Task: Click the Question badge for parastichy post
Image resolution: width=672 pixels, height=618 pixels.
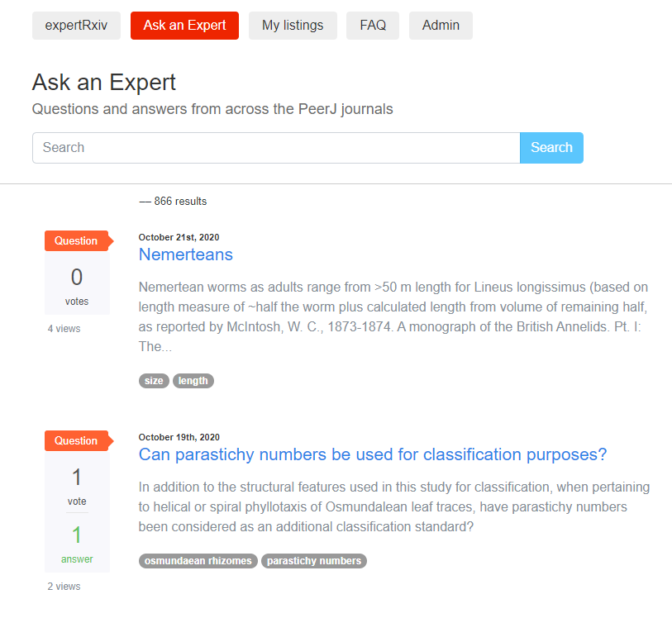Action: point(79,440)
